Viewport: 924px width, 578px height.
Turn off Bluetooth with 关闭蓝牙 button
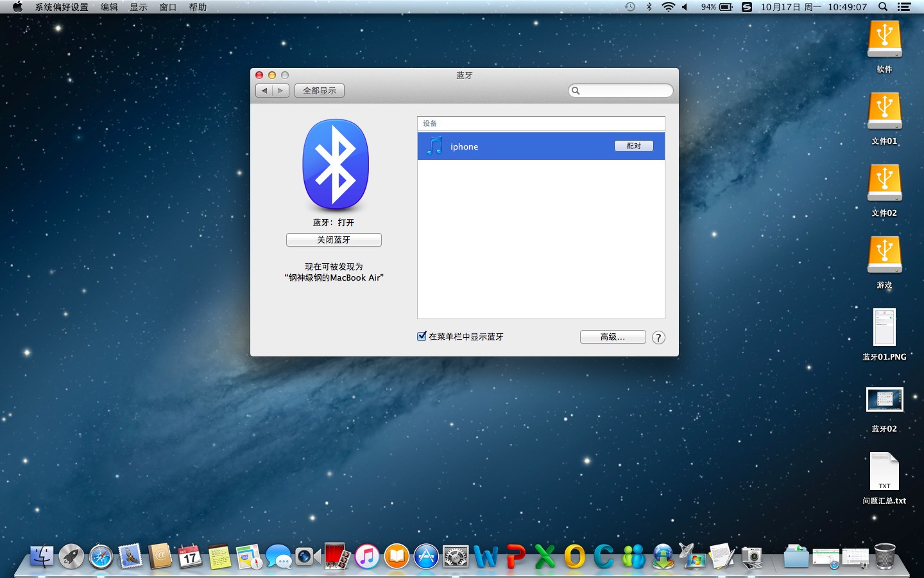pos(334,240)
